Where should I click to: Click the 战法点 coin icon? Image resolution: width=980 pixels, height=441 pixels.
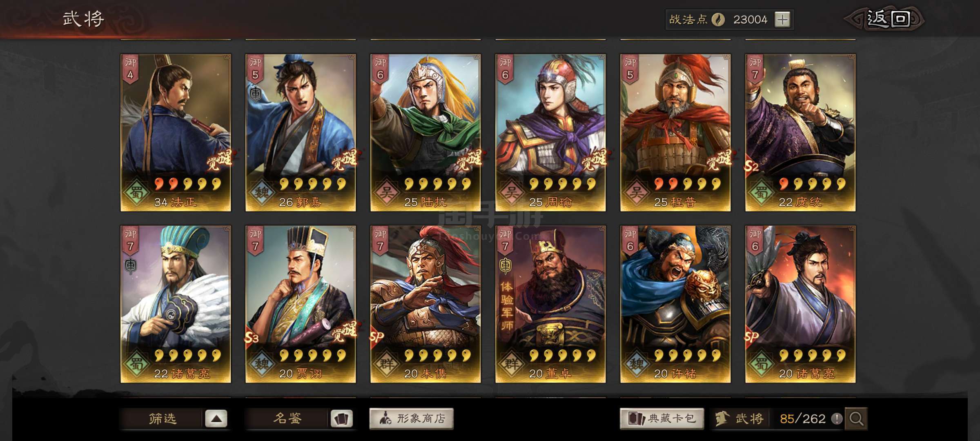pyautogui.click(x=718, y=20)
